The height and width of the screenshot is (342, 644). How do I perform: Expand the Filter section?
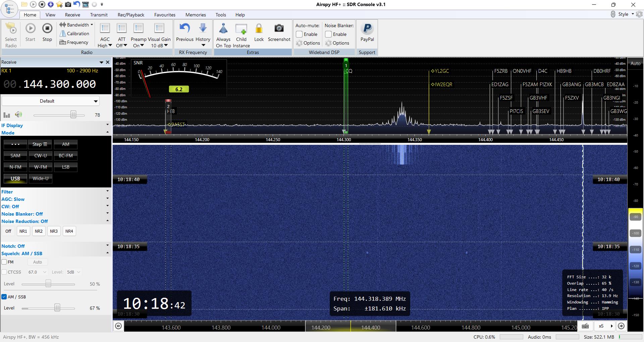(x=55, y=192)
